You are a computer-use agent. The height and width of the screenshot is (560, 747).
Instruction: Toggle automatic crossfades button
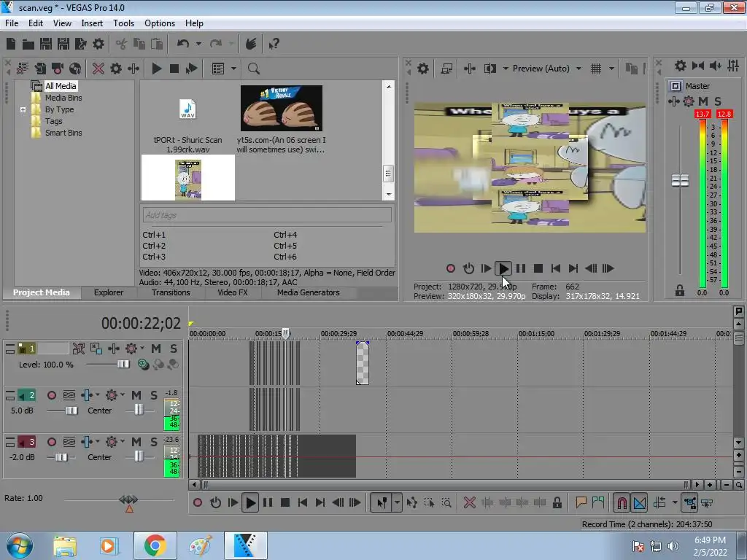[640, 502]
